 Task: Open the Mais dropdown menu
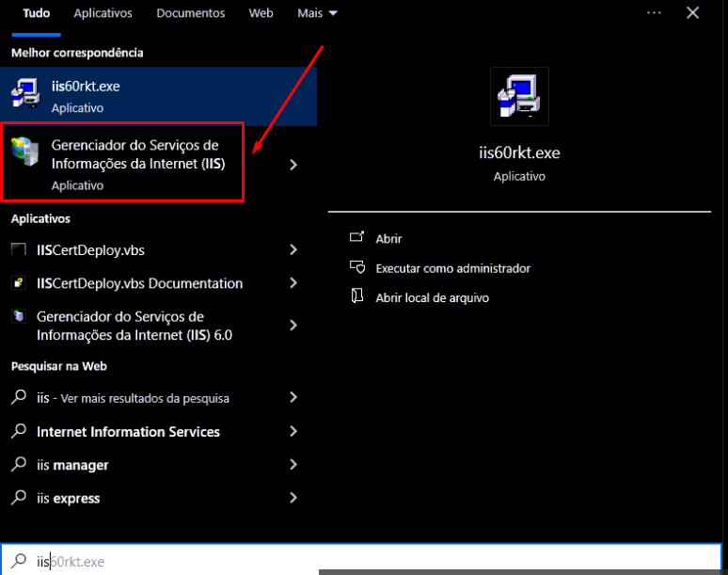317,13
